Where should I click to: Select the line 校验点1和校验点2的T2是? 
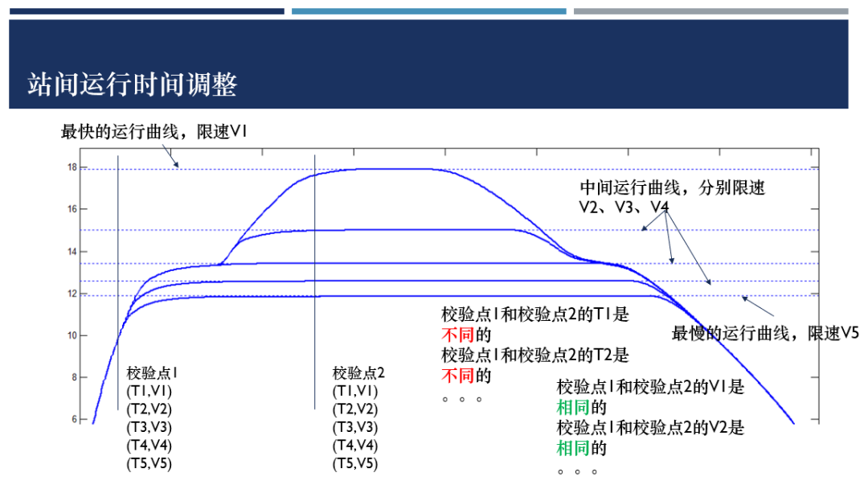(x=534, y=356)
